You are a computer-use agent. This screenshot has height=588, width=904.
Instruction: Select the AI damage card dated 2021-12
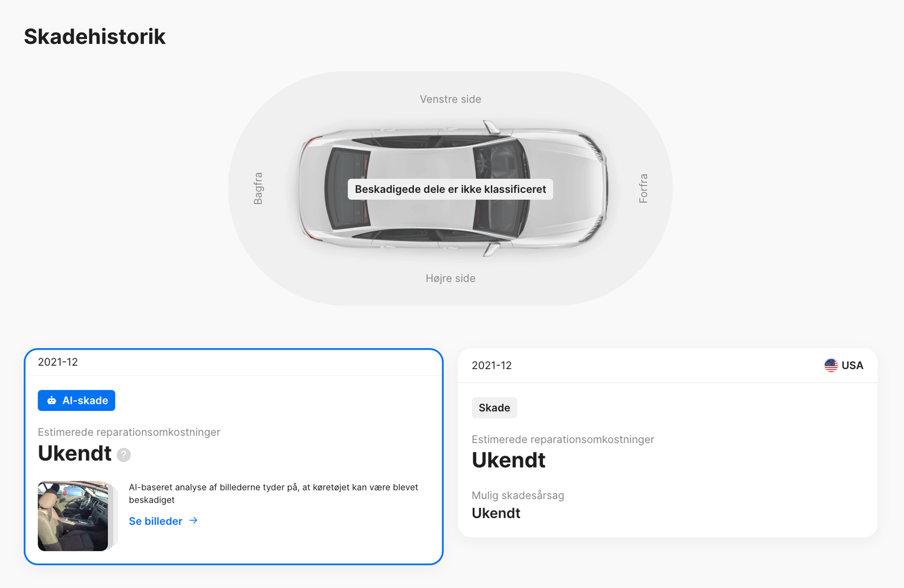coord(234,457)
